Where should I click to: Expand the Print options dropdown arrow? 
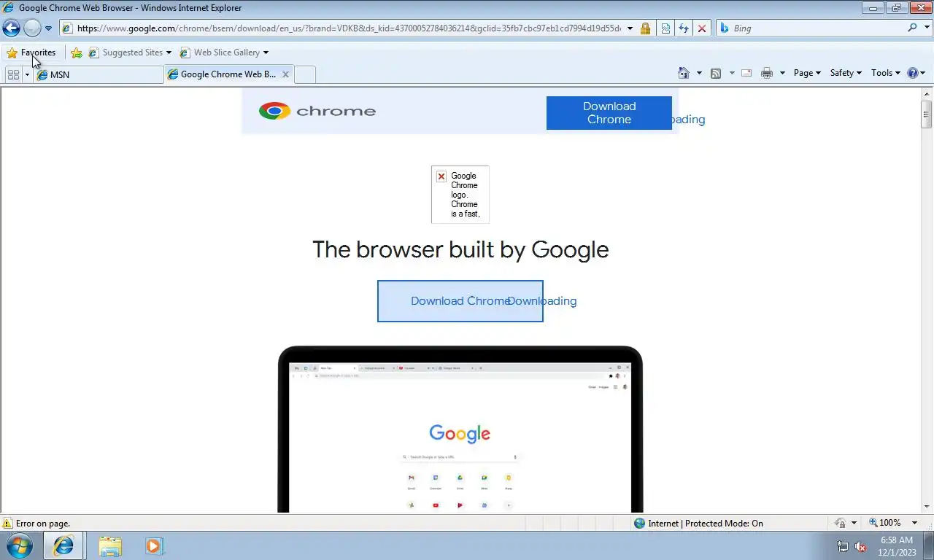tap(782, 73)
